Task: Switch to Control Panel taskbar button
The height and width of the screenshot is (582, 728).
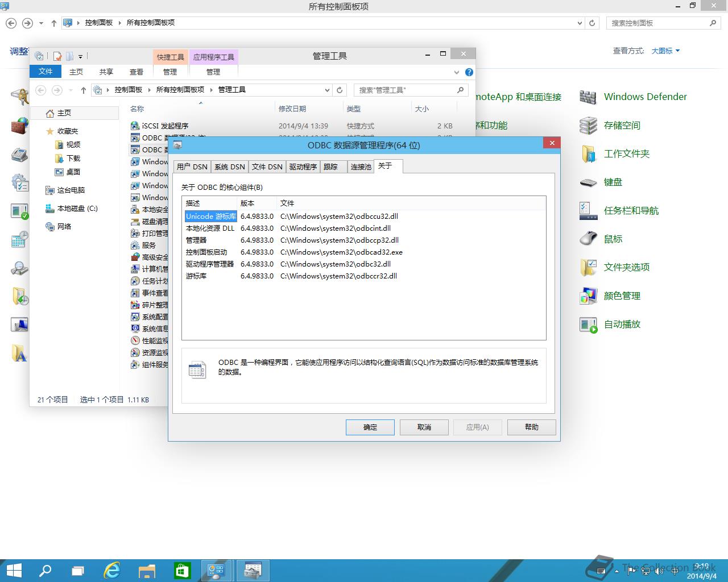Action: [x=216, y=570]
